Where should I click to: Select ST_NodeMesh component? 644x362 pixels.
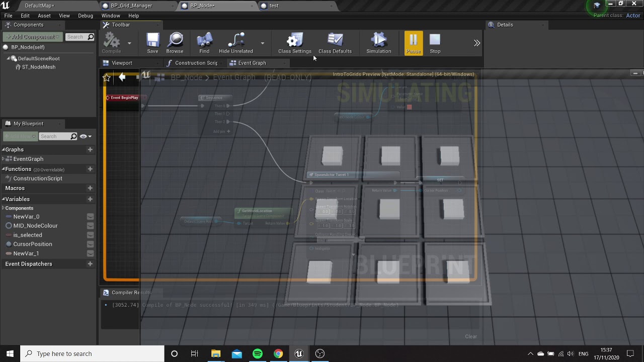(38, 67)
